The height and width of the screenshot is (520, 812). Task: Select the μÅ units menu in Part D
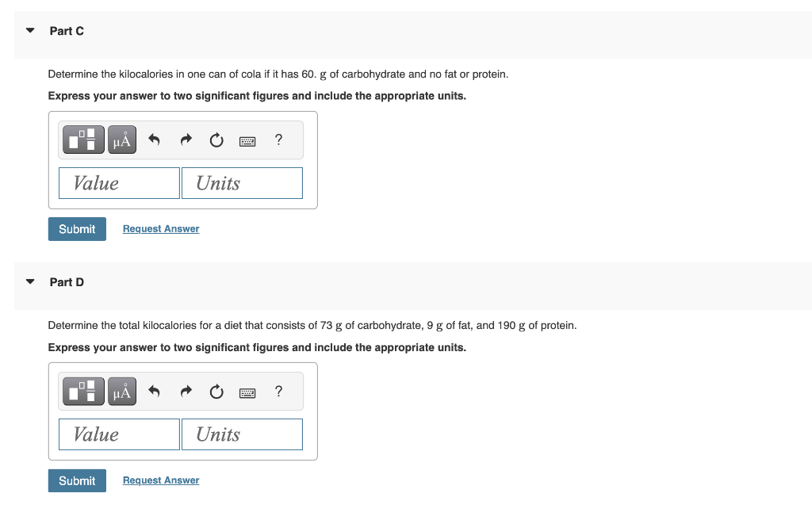pos(121,391)
